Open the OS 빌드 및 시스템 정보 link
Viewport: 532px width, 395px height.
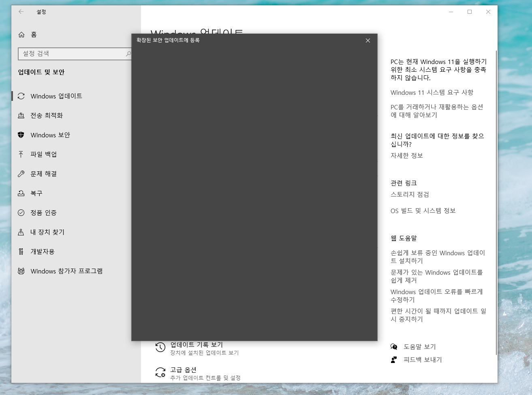423,211
